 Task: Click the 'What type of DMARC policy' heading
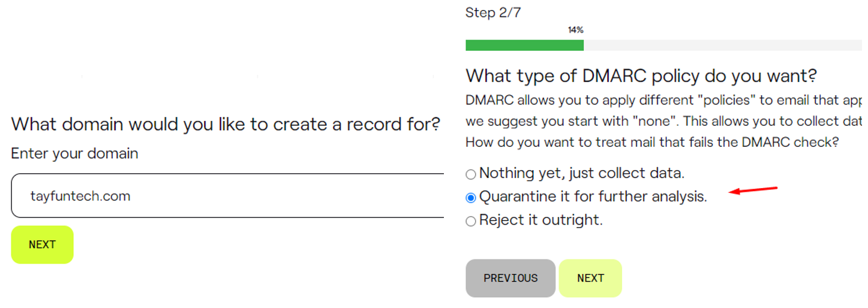(x=641, y=76)
